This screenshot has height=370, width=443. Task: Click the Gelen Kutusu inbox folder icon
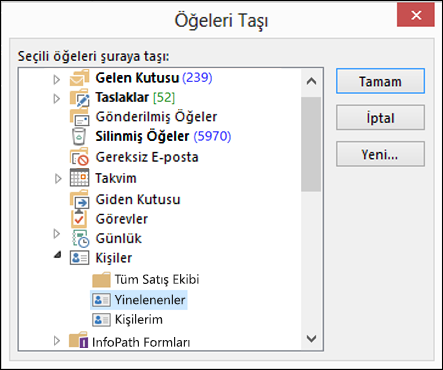79,78
